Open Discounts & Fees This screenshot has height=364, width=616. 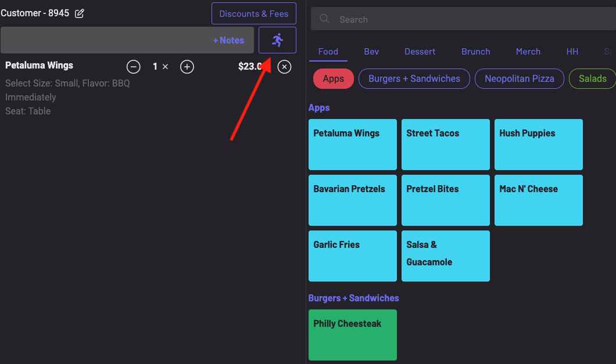254,14
